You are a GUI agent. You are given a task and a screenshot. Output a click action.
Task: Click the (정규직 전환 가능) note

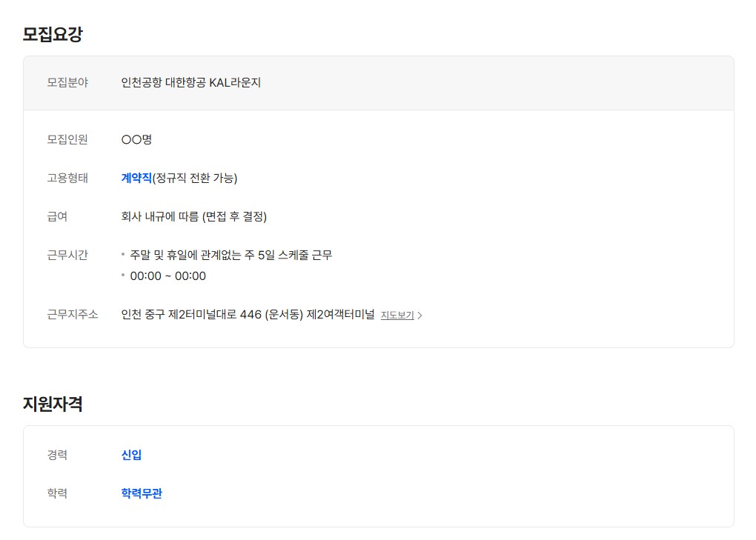pos(195,178)
